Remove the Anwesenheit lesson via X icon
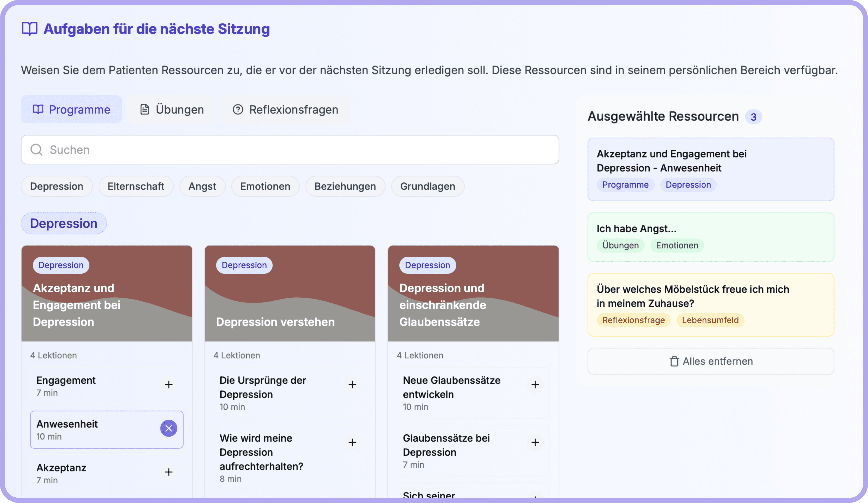 (x=168, y=428)
